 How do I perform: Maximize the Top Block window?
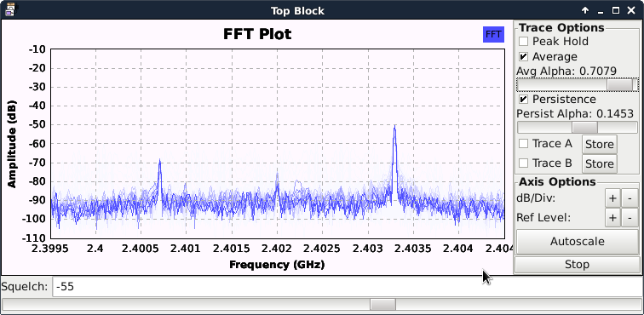point(616,11)
